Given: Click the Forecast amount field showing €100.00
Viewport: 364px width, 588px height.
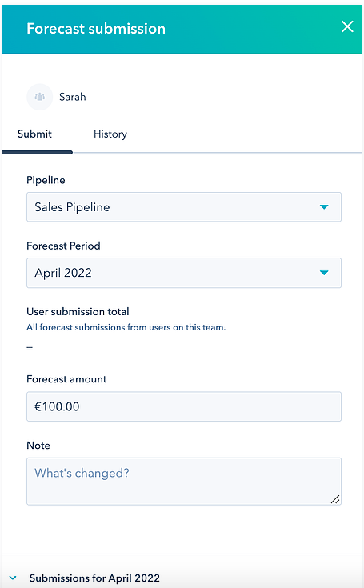Looking at the screenshot, I should pos(184,406).
